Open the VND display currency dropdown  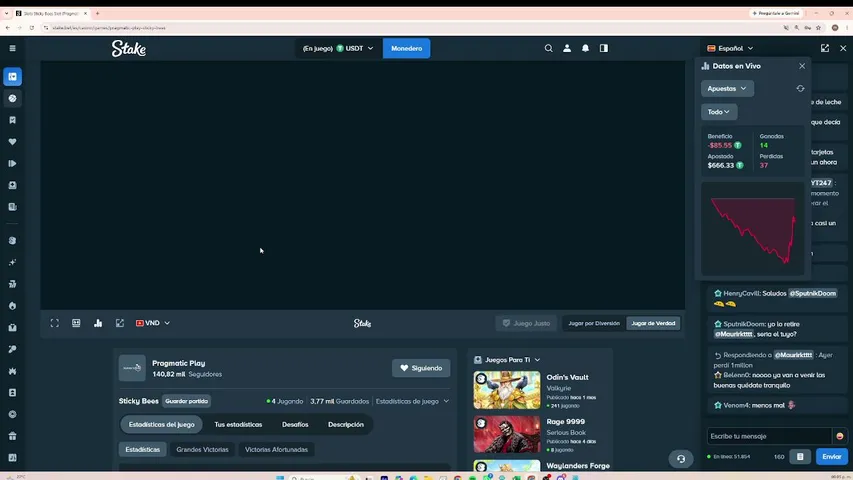pyautogui.click(x=153, y=323)
